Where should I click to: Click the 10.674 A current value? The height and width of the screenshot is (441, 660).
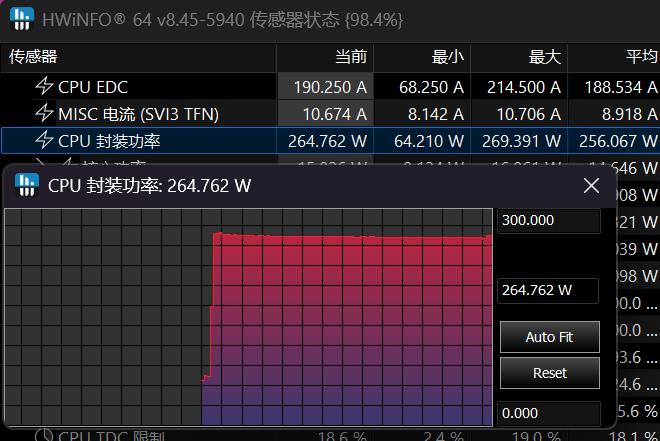point(335,114)
